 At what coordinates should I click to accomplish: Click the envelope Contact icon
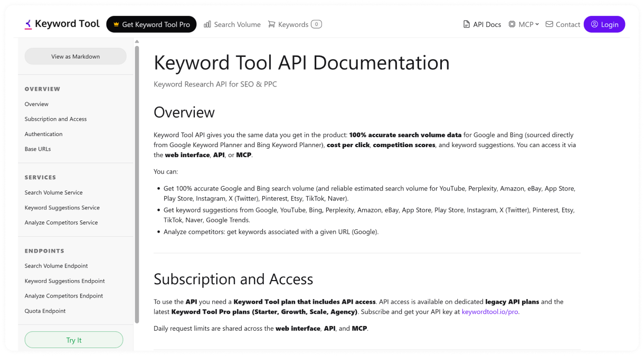tap(549, 24)
